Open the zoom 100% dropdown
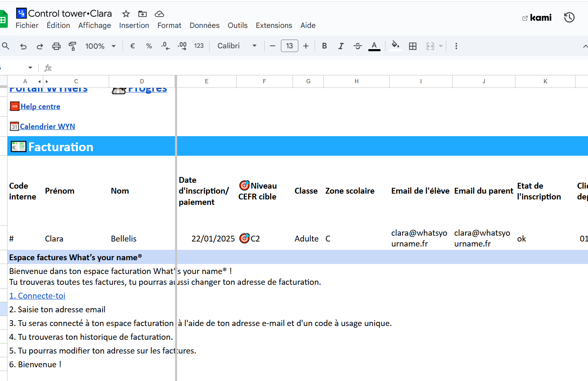588x381 pixels. point(100,46)
